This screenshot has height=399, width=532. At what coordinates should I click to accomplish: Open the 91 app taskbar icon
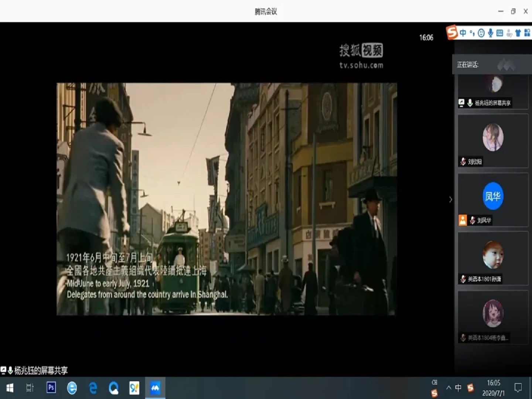pos(134,388)
